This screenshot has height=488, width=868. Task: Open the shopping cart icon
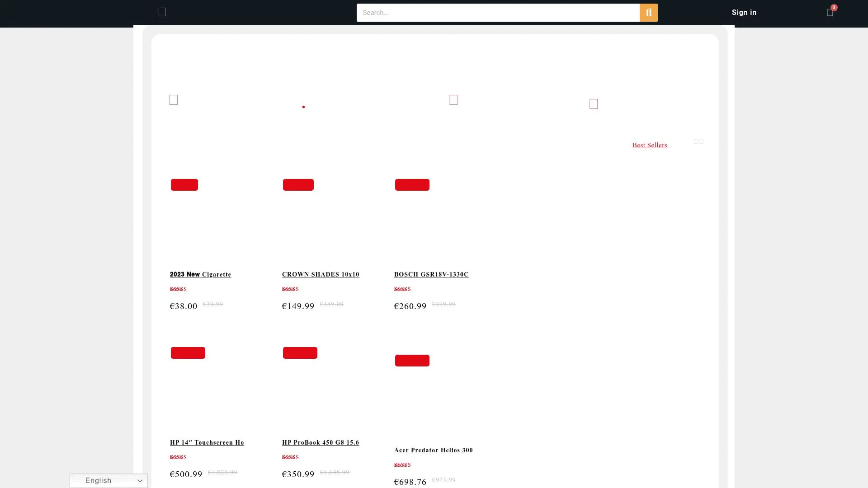pos(830,13)
